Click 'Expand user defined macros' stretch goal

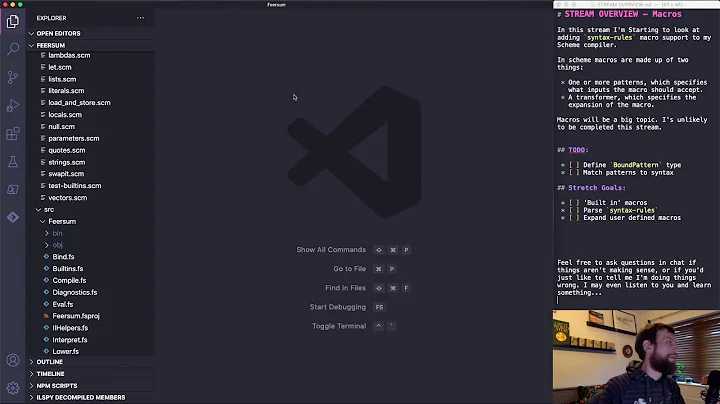pyautogui.click(x=632, y=218)
